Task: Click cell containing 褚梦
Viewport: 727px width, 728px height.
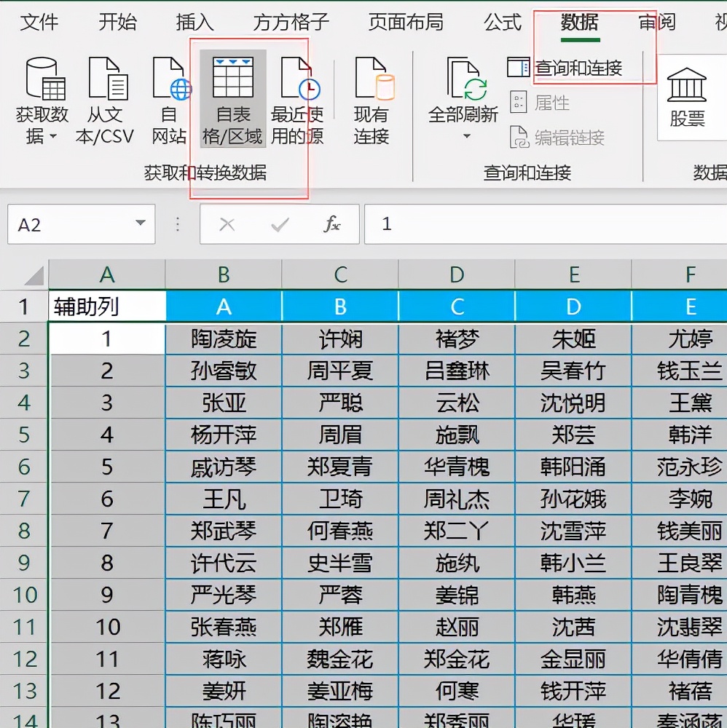Action: pyautogui.click(x=457, y=339)
